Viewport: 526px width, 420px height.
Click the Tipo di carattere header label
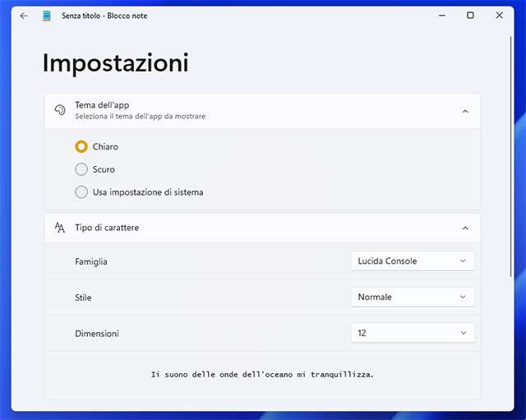pyautogui.click(x=107, y=228)
